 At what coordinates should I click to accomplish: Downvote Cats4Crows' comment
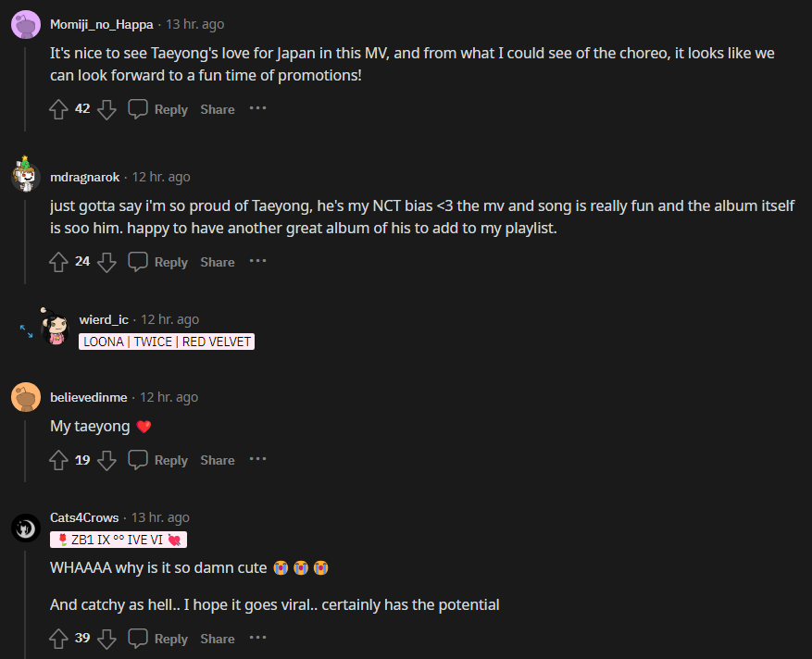click(106, 639)
